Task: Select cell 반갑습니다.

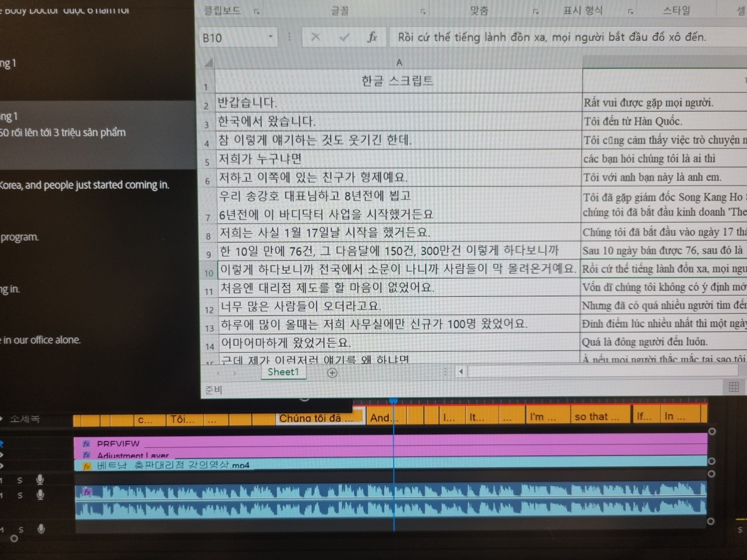Action: click(x=398, y=103)
